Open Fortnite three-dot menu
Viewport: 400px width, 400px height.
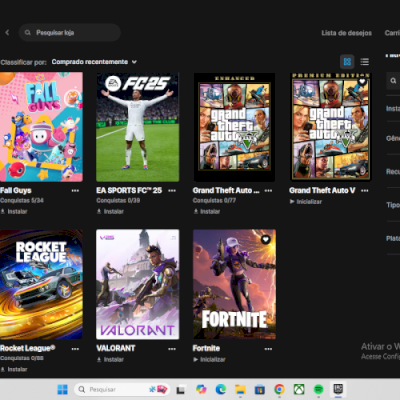tap(268, 349)
